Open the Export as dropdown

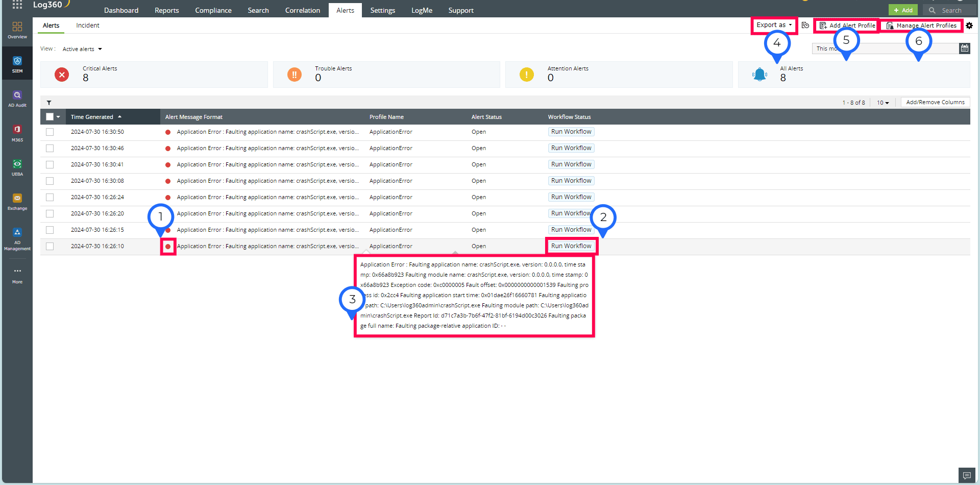(773, 25)
